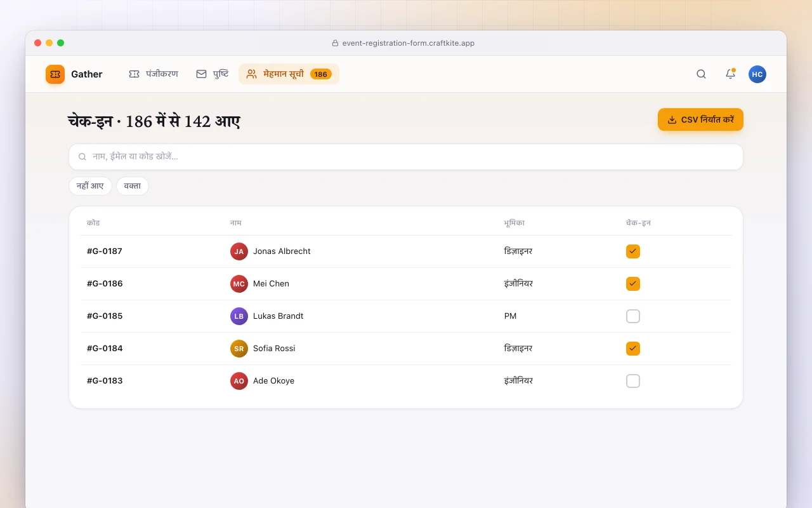Apply the वक्ता filter chip

coord(133,186)
